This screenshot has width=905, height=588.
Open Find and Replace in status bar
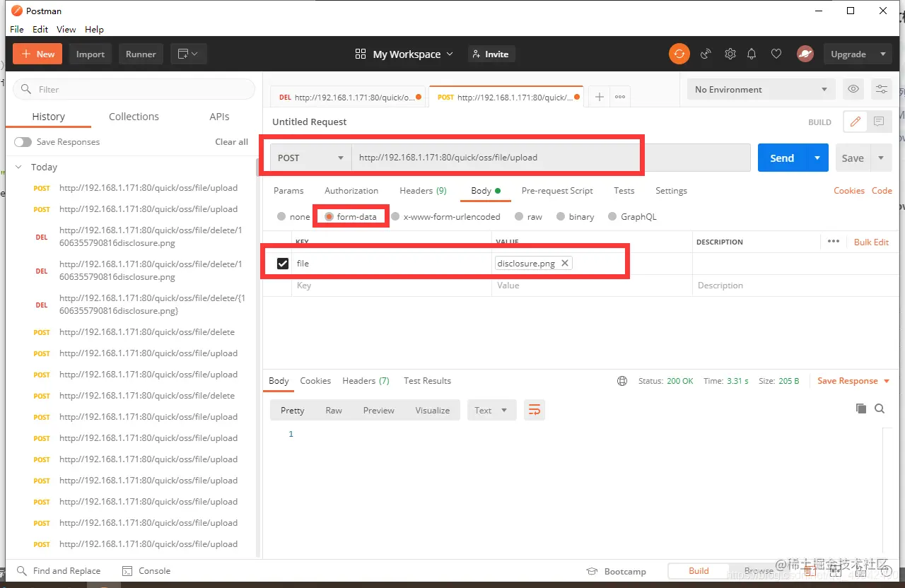(x=59, y=571)
